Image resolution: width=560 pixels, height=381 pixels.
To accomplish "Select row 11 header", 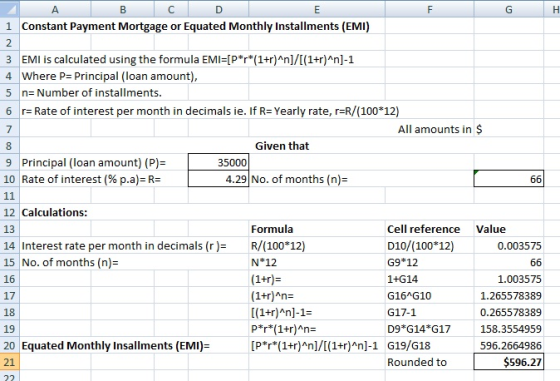I will pyautogui.click(x=10, y=196).
